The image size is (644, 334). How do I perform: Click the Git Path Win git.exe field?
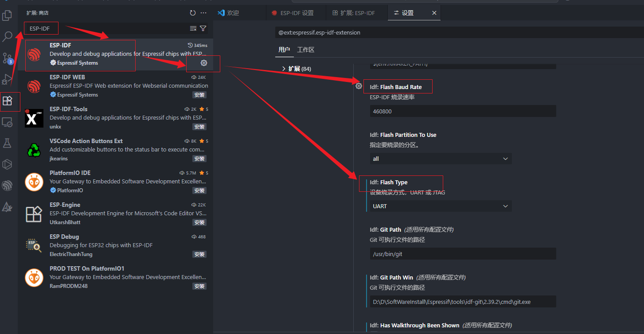[x=463, y=302]
